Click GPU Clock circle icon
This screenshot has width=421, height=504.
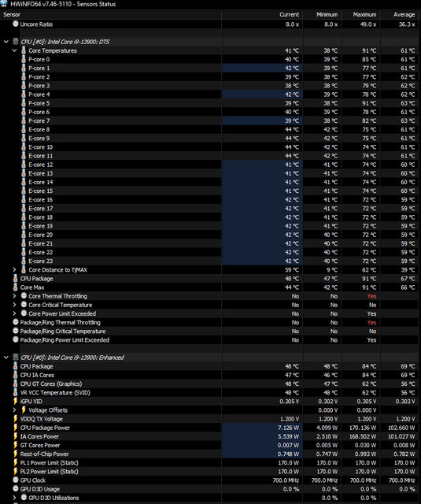click(16, 480)
